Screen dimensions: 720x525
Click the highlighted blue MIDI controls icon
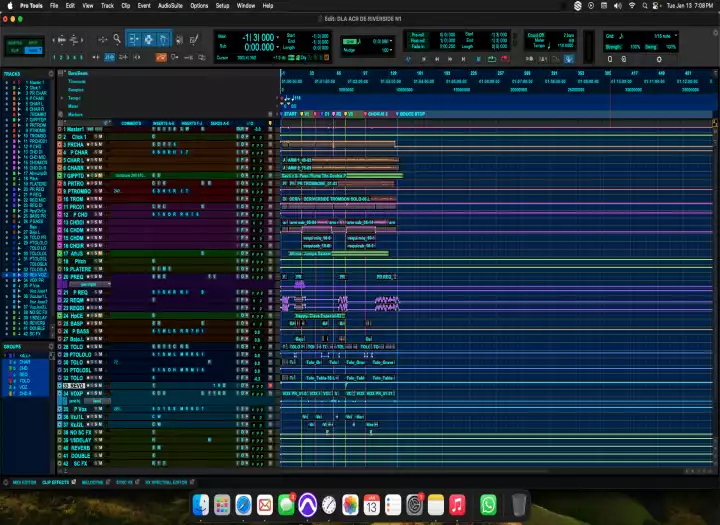(569, 59)
